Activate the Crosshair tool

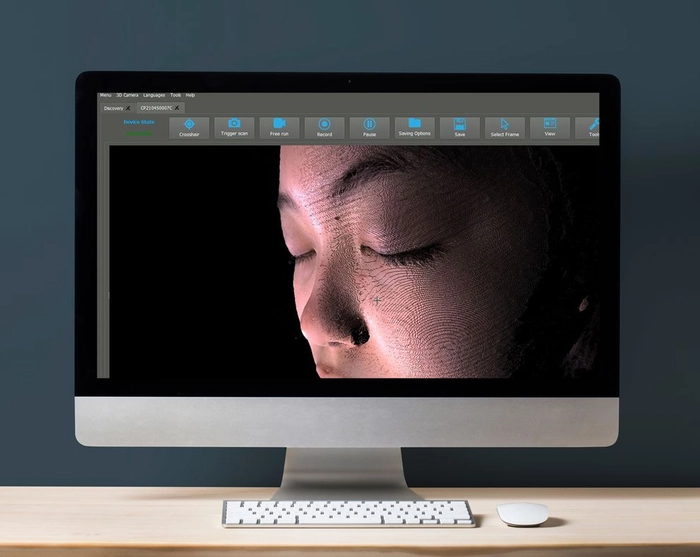click(189, 127)
